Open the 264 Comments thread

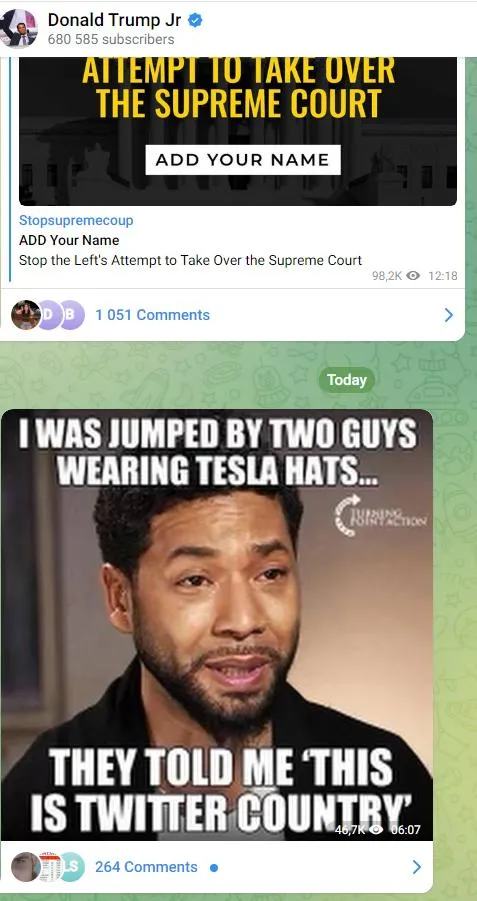[146, 867]
